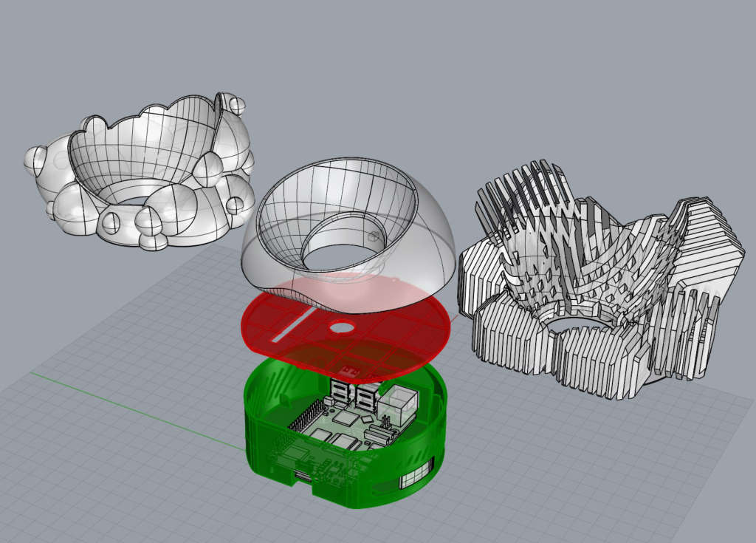
Task: Click the gridded rectangular window on the green base
Action: tap(417, 474)
